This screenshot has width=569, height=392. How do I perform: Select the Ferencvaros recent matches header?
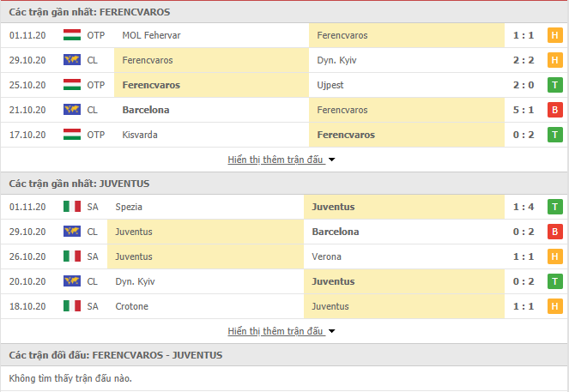tap(89, 12)
